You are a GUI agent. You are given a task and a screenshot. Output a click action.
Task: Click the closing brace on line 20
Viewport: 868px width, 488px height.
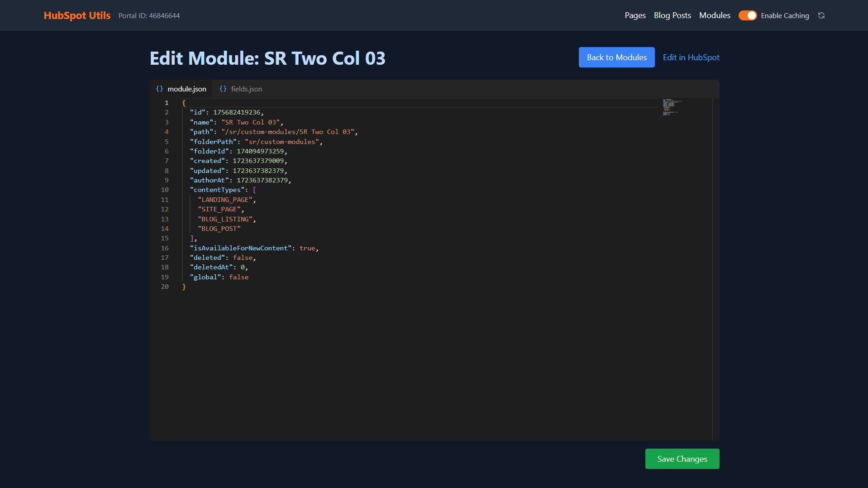pyautogui.click(x=184, y=287)
